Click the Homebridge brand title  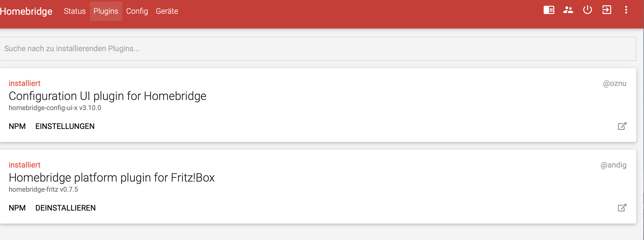click(26, 11)
